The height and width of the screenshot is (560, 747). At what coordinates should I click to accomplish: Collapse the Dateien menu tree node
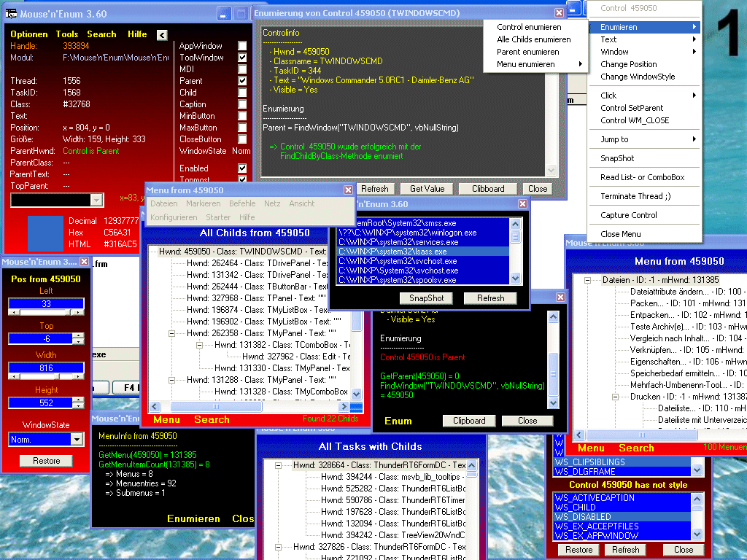pos(589,280)
